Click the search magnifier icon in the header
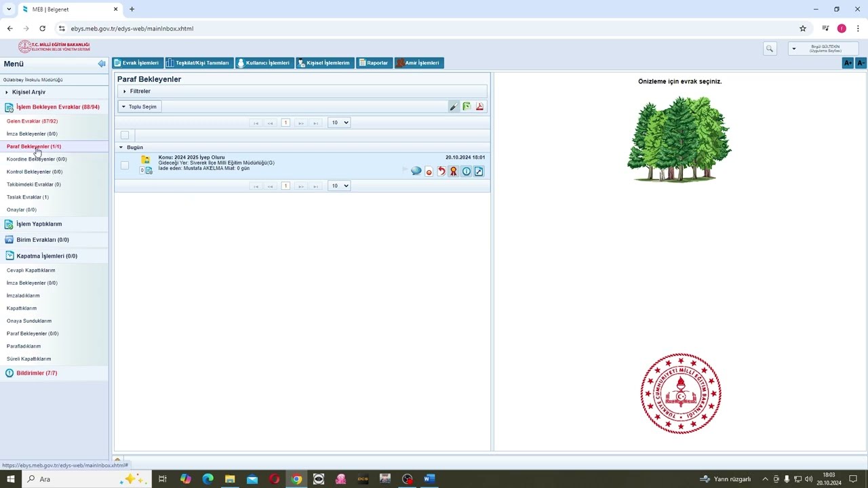This screenshot has height=488, width=868. pyautogui.click(x=769, y=49)
